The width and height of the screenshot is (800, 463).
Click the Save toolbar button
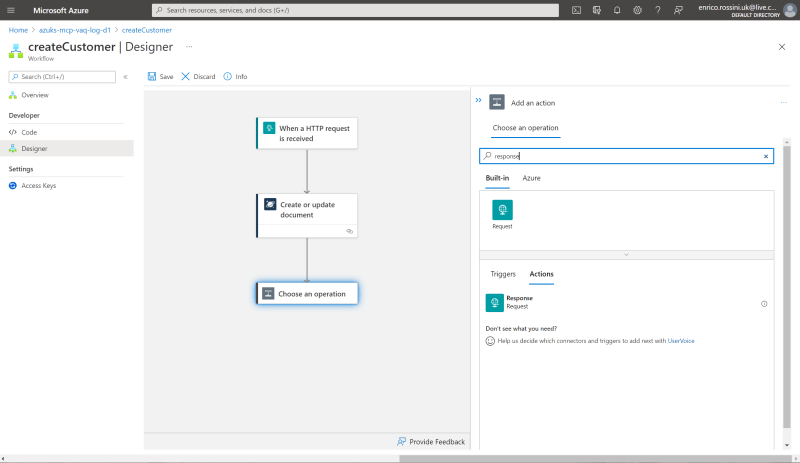160,77
